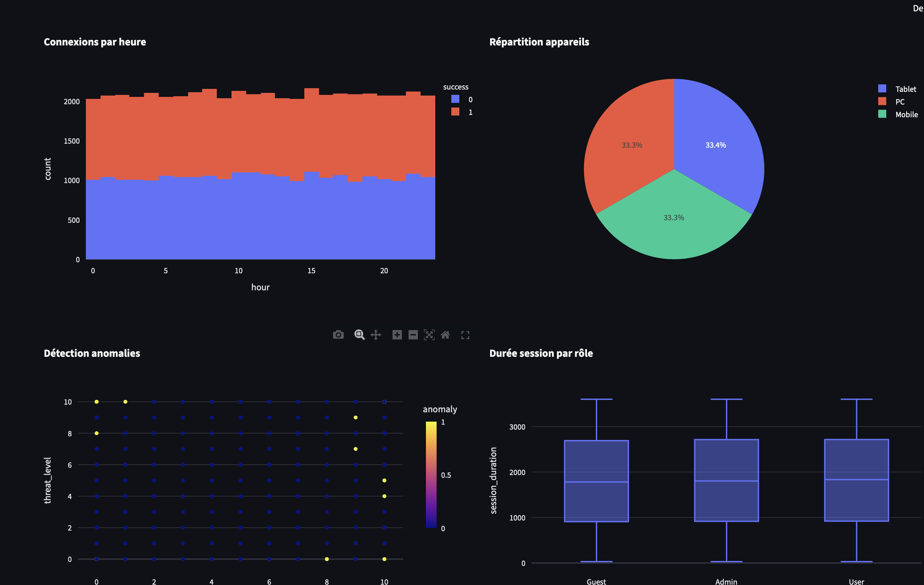Click the 'success' legend title
Screen dimensions: 924x585
tap(455, 87)
